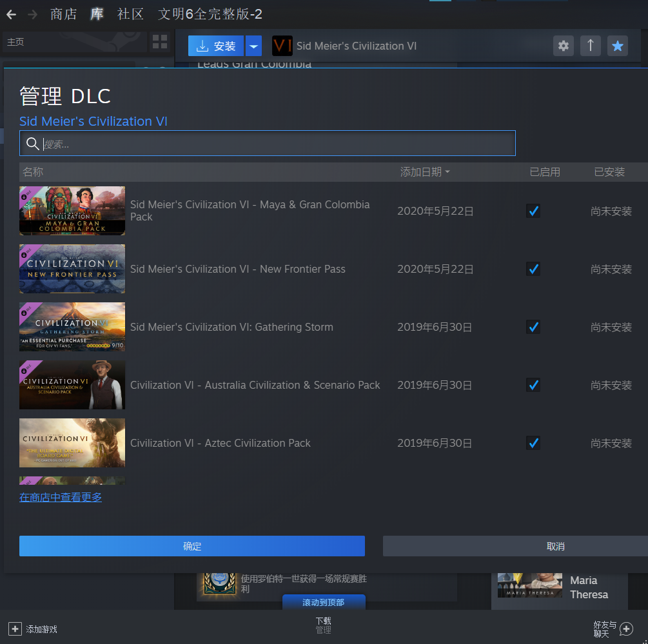The width and height of the screenshot is (648, 644).
Task: Click the favorite star icon
Action: coord(618,46)
